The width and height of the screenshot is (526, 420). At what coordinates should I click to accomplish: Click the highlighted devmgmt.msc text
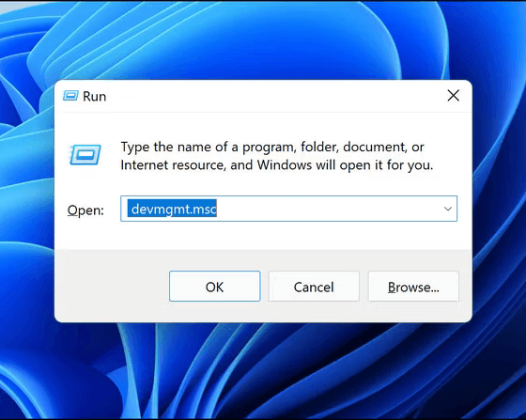[172, 209]
